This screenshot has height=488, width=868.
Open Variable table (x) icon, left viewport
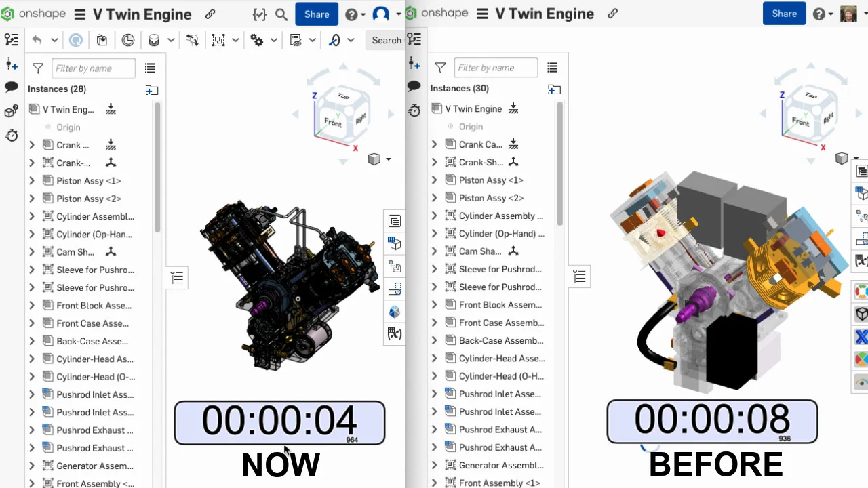point(395,333)
